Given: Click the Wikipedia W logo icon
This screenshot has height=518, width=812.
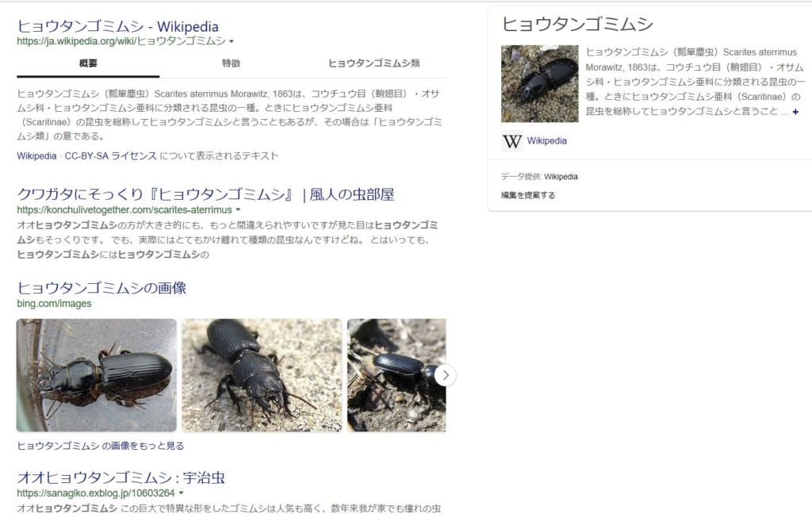Looking at the screenshot, I should [512, 141].
